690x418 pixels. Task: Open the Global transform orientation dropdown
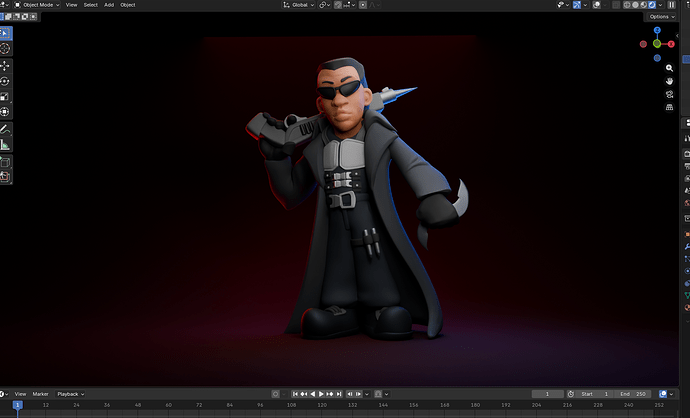click(x=299, y=5)
